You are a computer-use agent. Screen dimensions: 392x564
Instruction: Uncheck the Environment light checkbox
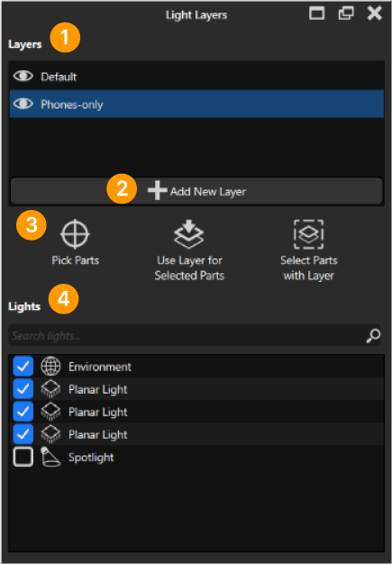(23, 366)
